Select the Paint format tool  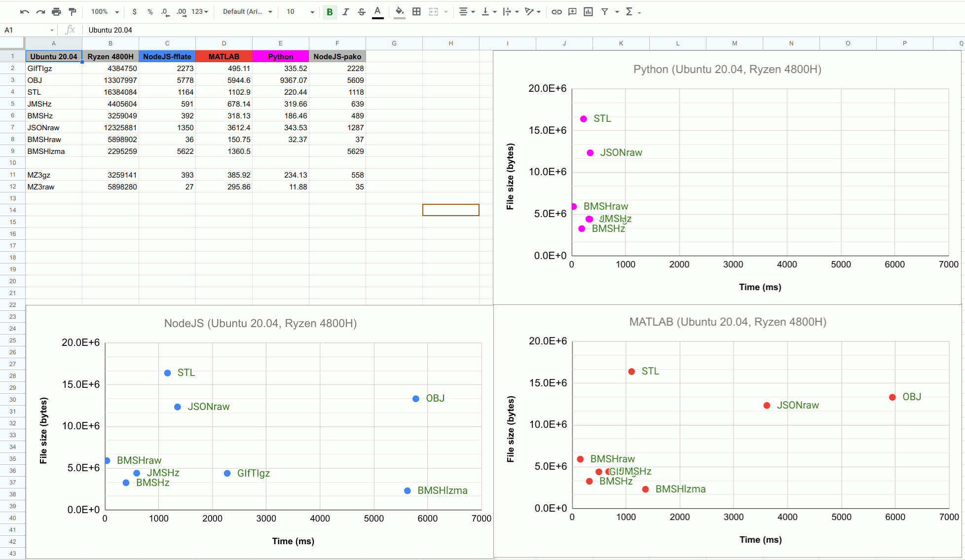tap(73, 12)
